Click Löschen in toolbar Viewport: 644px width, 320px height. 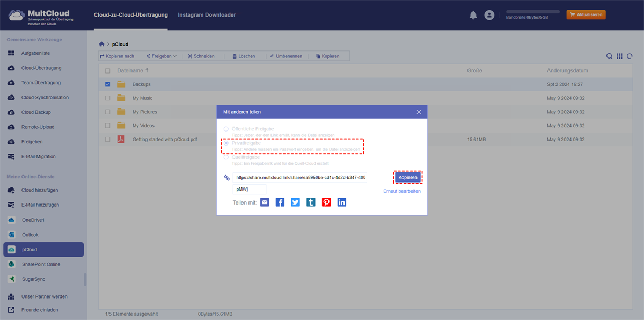point(243,56)
